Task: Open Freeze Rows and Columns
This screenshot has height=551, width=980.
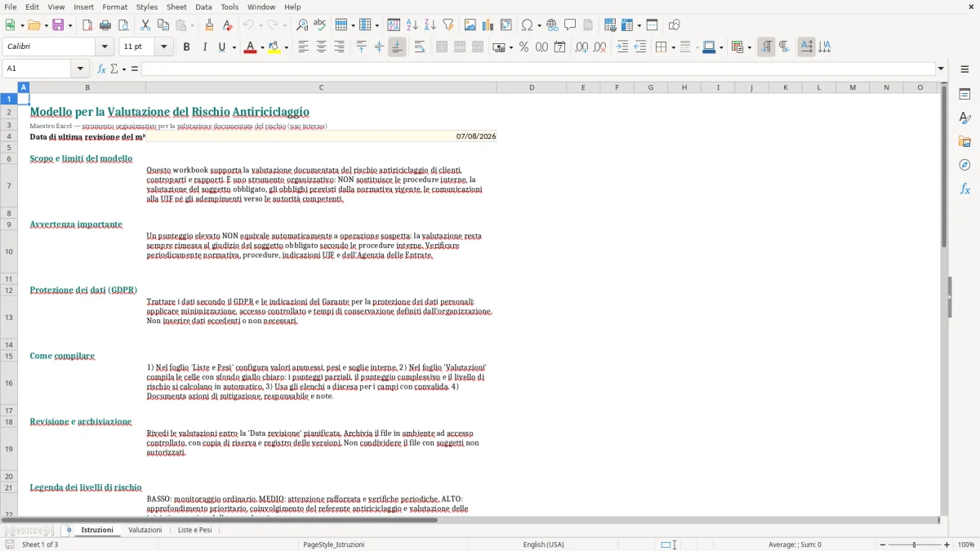Action: point(627,25)
